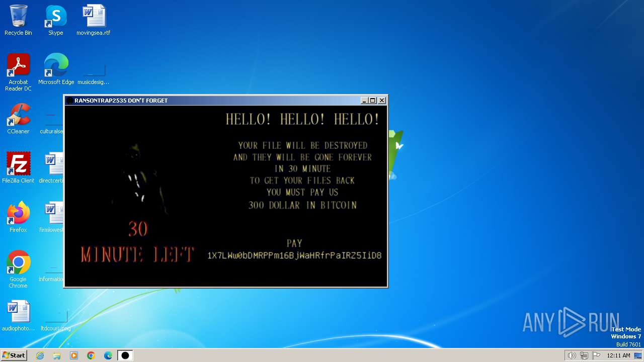
Task: Click the '300 DOLLAR IN BITCOIN' line
Action: 302,205
